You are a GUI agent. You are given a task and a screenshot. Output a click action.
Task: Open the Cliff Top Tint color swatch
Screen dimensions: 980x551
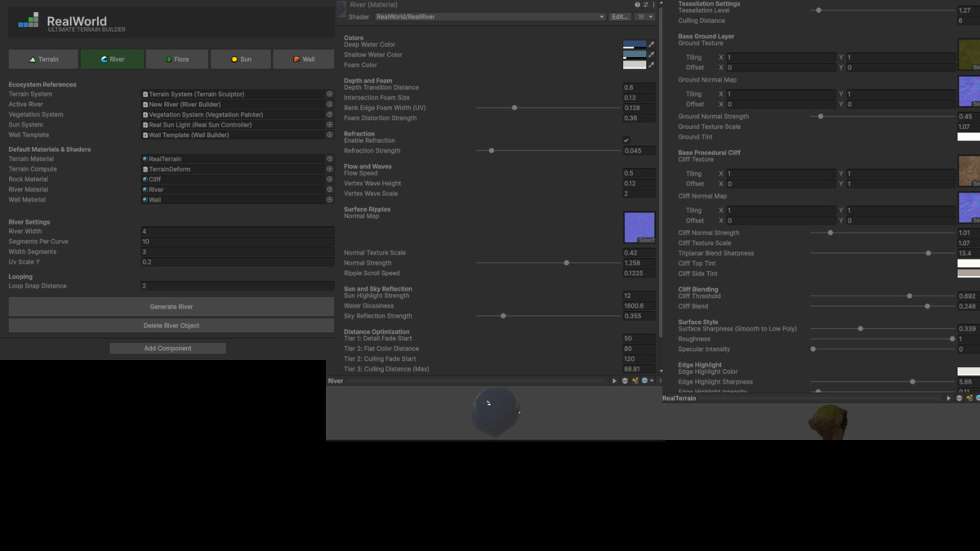(x=969, y=264)
